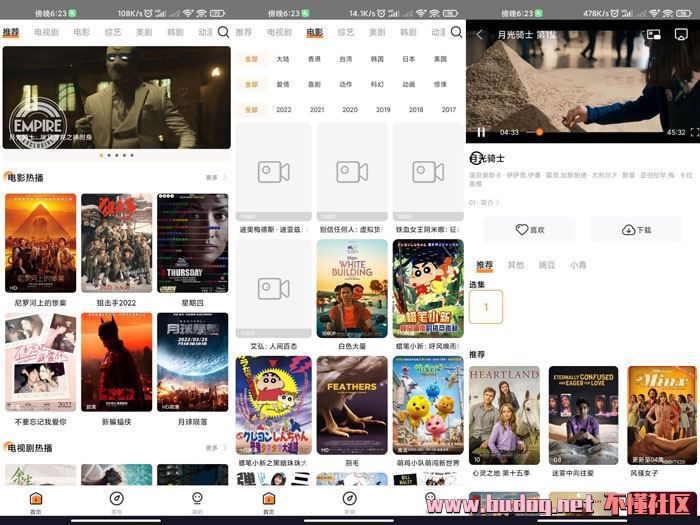The height and width of the screenshot is (525, 700).
Task: Open 不要忘记我爱你 poster
Action: [x=41, y=362]
